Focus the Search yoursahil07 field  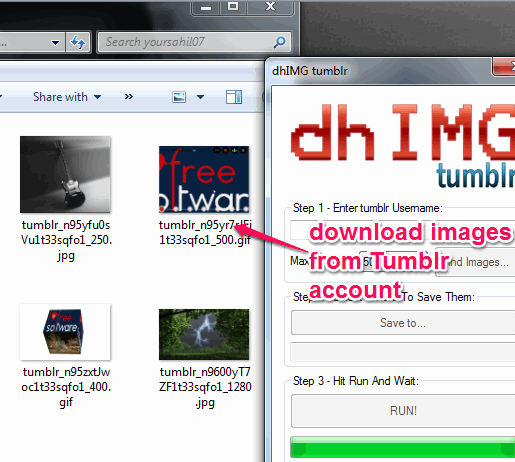click(x=194, y=42)
